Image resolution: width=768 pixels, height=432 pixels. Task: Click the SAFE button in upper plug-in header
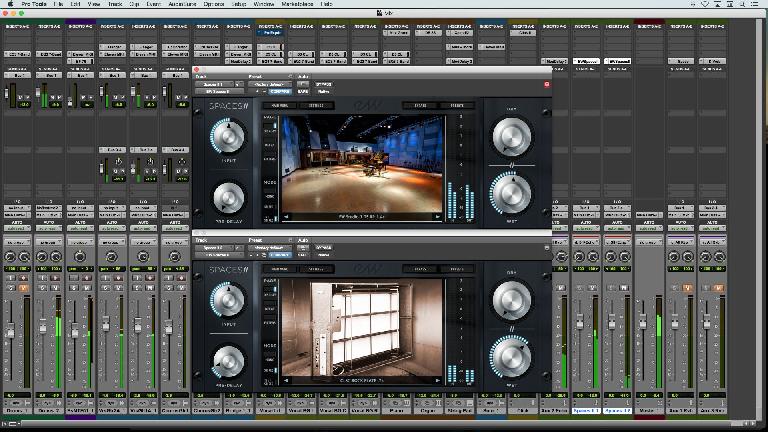303,92
